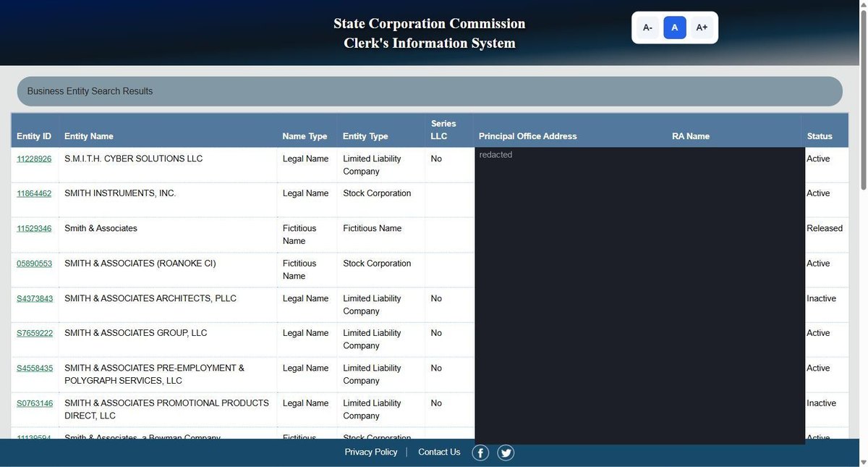The width and height of the screenshot is (868, 467).
Task: Select SMITH & ASSOCIATES ARCHITECTS, PLLC name
Action: click(150, 298)
